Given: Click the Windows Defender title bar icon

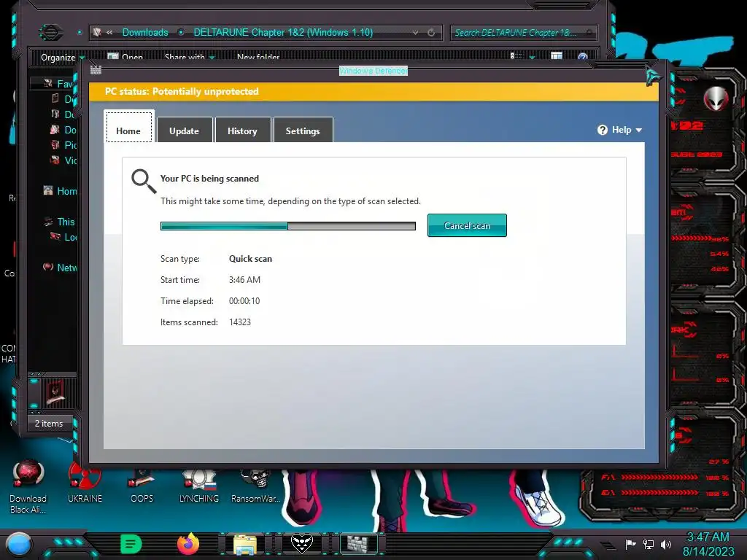Looking at the screenshot, I should (x=96, y=71).
